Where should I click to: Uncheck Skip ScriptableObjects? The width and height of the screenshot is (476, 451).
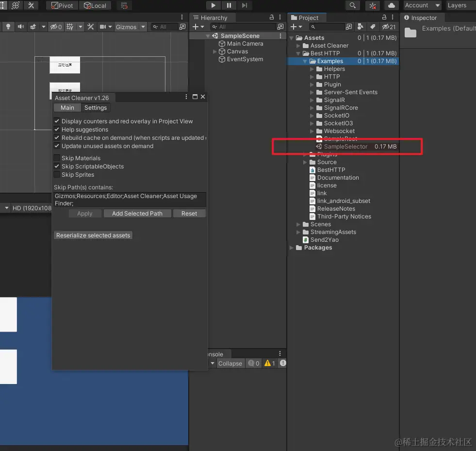[57, 166]
